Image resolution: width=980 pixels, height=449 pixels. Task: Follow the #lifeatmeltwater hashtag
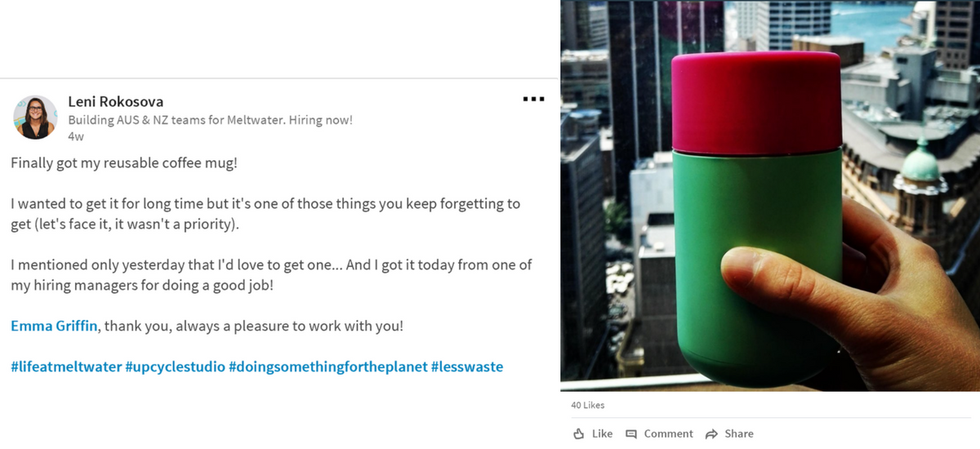click(x=66, y=367)
